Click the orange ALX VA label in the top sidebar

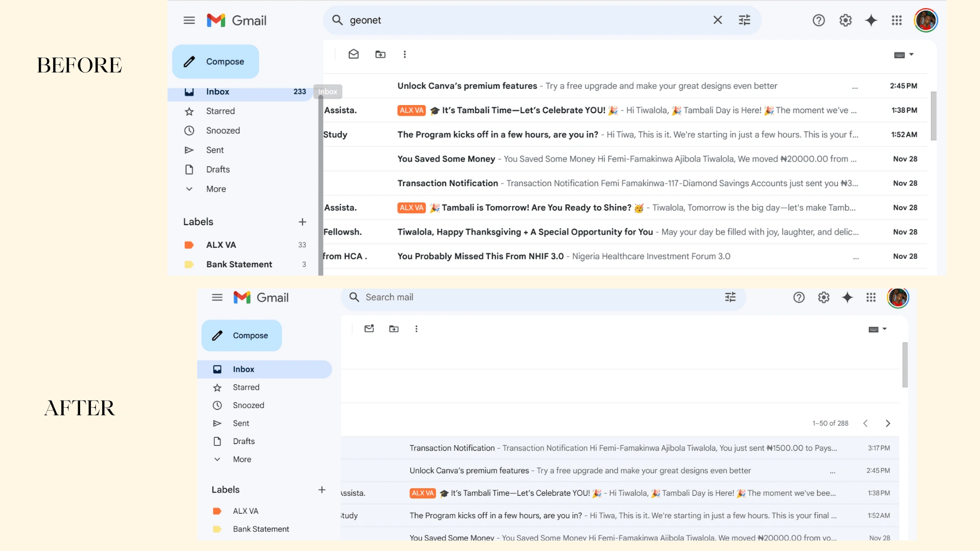tap(220, 245)
